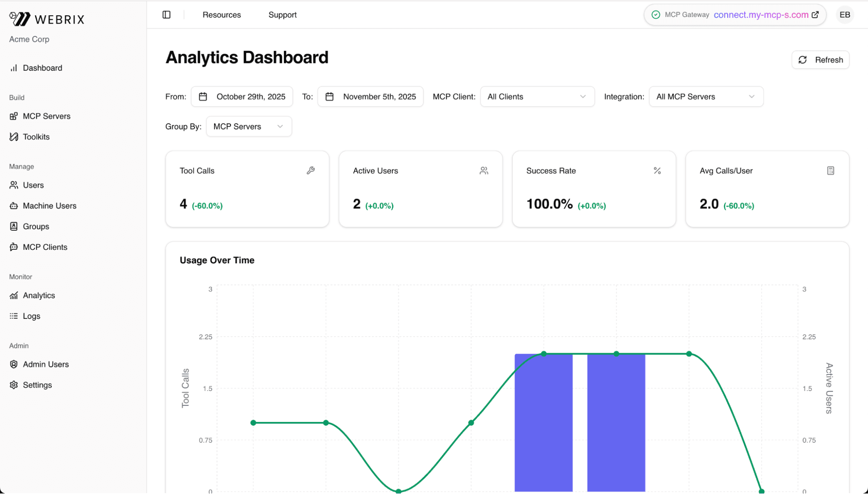Screen dimensions: 868x494
Task: Open the Support menu
Action: pos(282,14)
